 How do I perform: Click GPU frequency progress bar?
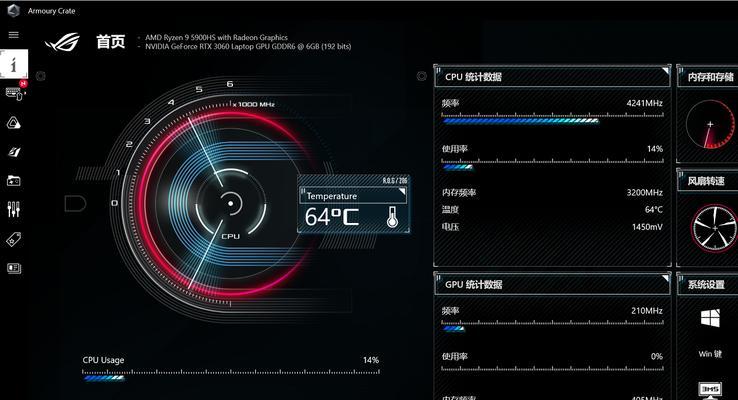[553, 328]
